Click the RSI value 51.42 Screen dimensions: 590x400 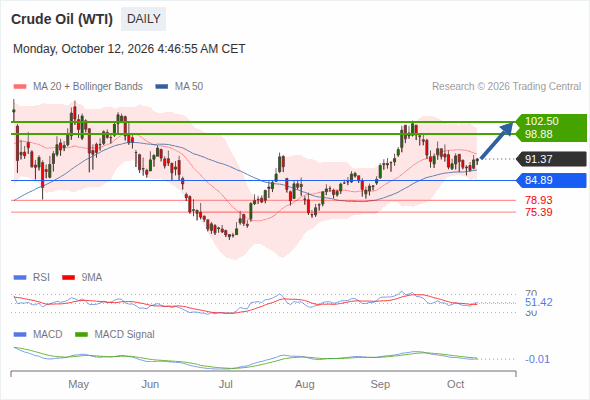tap(539, 302)
